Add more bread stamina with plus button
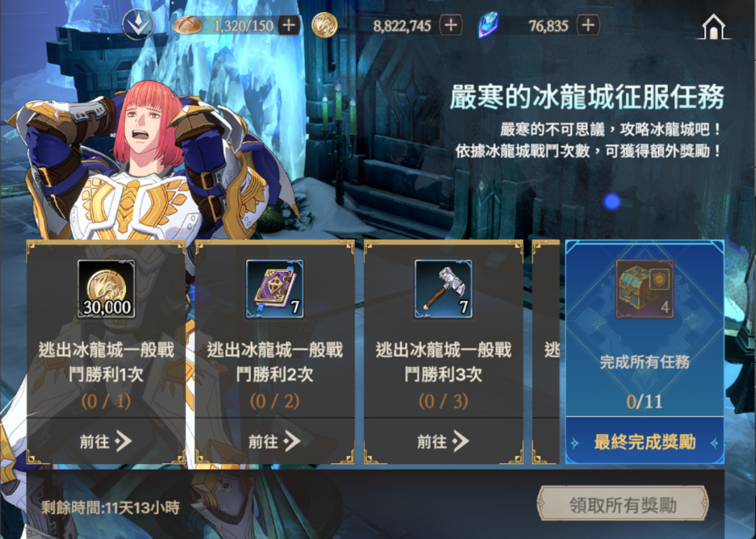The height and width of the screenshot is (539, 756). pyautogui.click(x=289, y=25)
